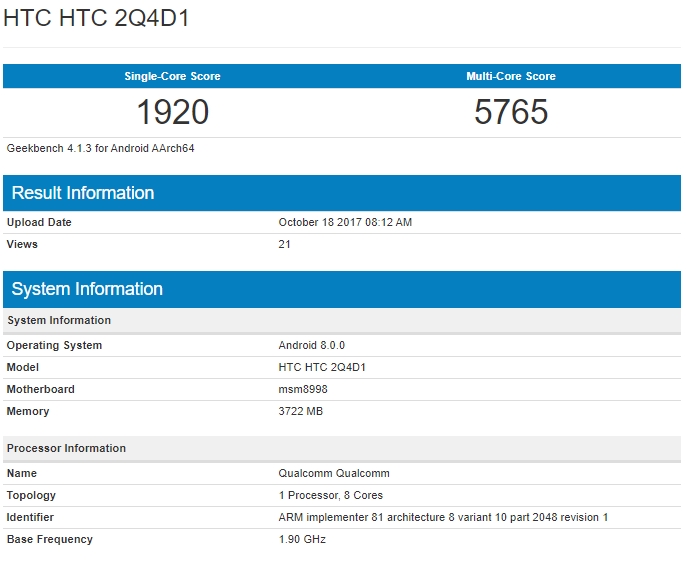Click the model value in the Model row
The height and width of the screenshot is (564, 686).
coord(322,367)
